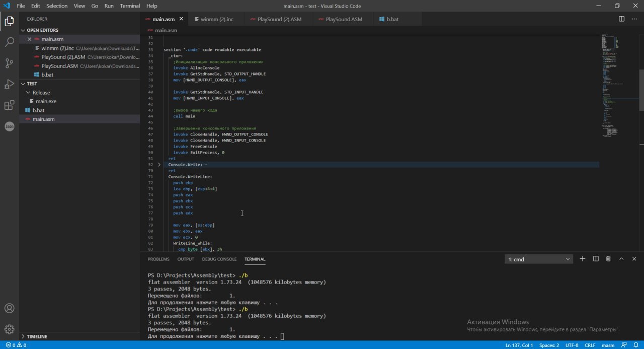This screenshot has width=644, height=349.
Task: Open the Manage settings gear
Action: point(9,329)
